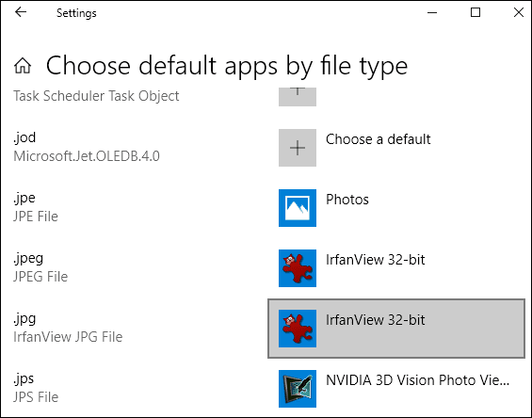Image resolution: width=532 pixels, height=418 pixels.
Task: Click the IrfanView icon for .jpg
Action: (298, 329)
